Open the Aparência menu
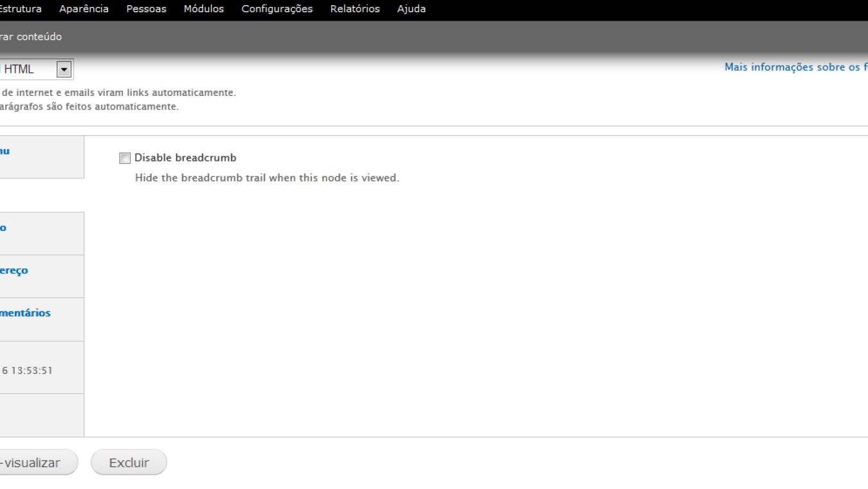Image resolution: width=868 pixels, height=489 pixels. point(84,8)
